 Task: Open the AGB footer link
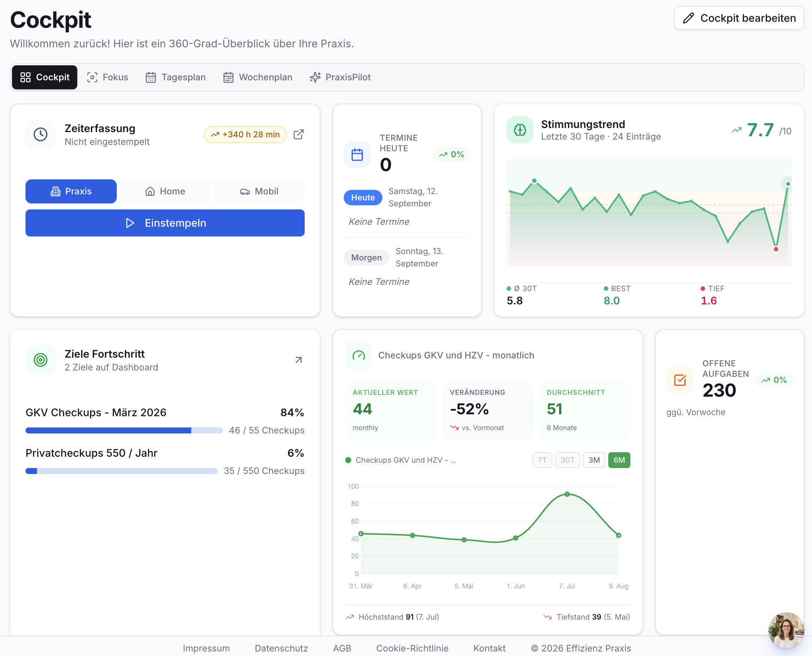point(342,648)
